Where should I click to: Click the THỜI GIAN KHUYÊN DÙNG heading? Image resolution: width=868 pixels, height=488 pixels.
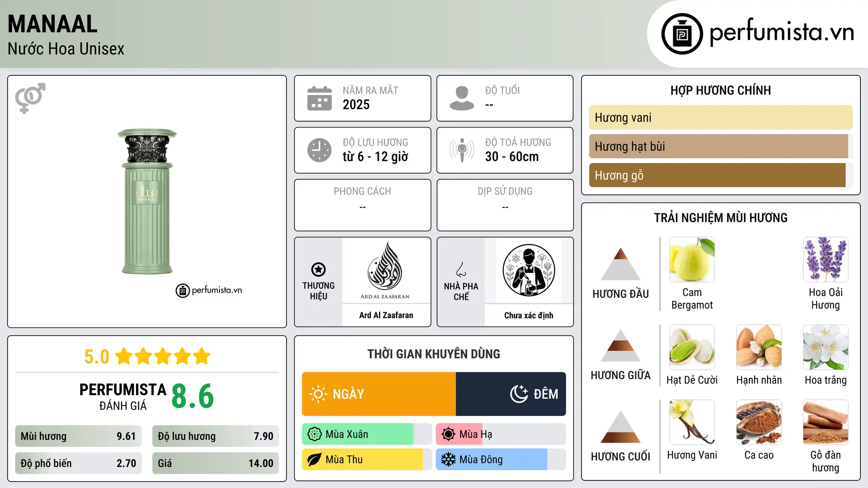pyautogui.click(x=434, y=354)
